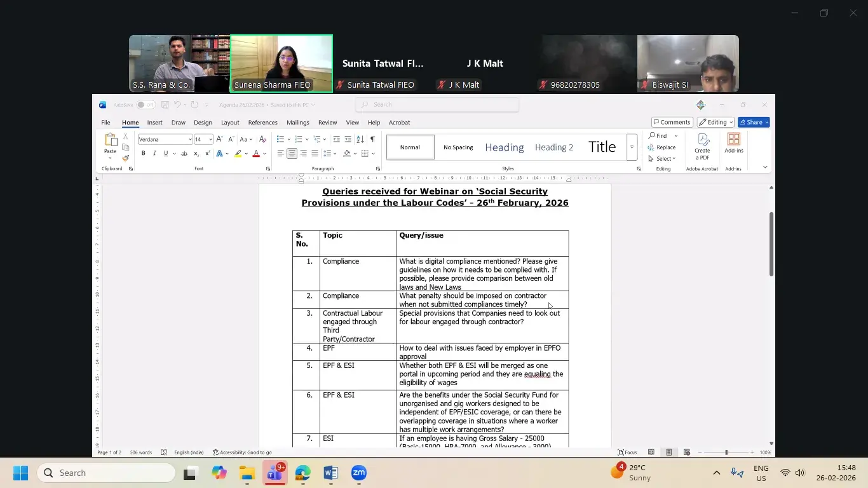Expand the Styles gallery more arrow

tap(632, 147)
